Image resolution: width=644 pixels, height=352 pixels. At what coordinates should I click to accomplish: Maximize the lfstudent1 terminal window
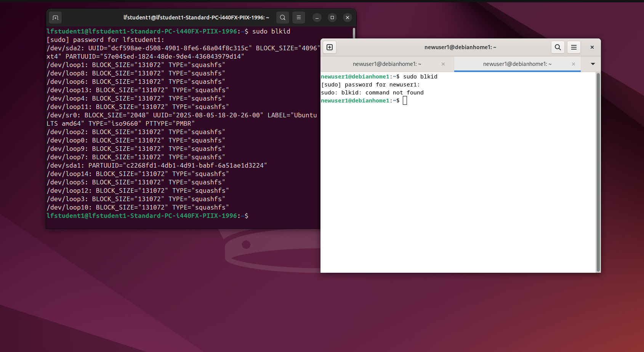click(x=332, y=18)
